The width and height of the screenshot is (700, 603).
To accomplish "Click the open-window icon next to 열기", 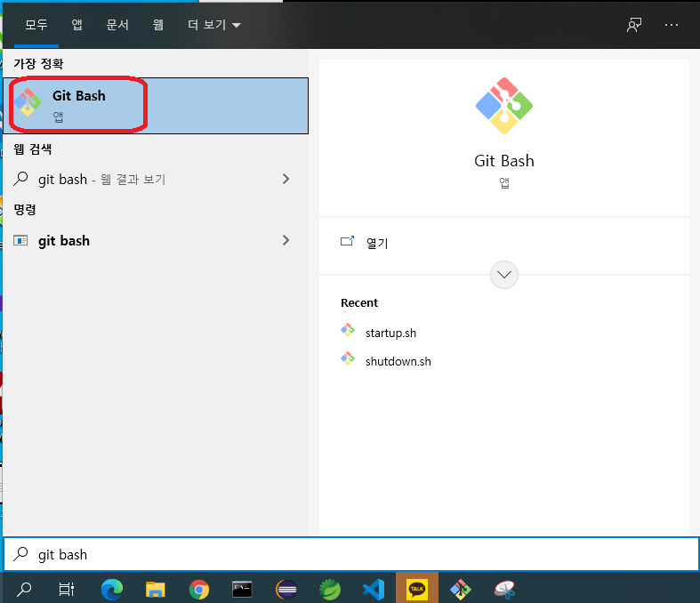I will [347, 241].
